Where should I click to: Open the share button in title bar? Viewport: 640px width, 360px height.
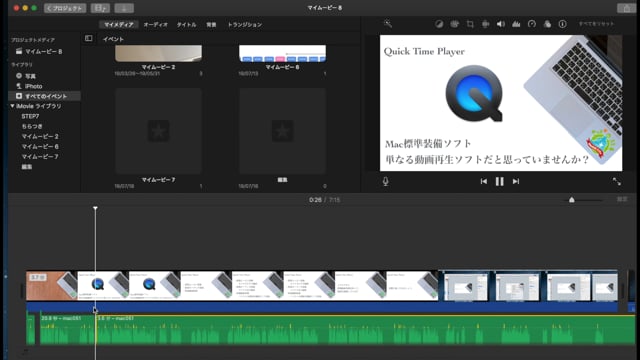pyautogui.click(x=627, y=8)
